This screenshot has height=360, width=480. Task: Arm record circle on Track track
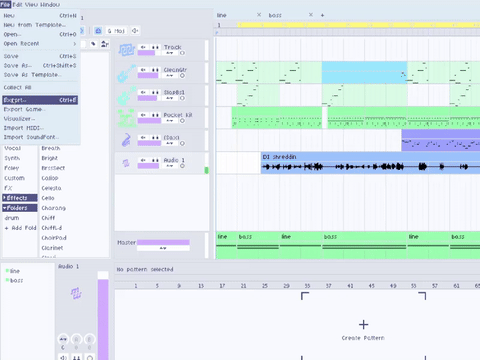(182, 53)
